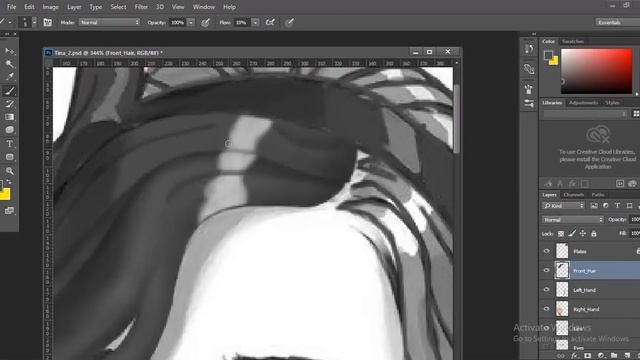The image size is (640, 360).
Task: Open the File menu
Action: coord(11,7)
